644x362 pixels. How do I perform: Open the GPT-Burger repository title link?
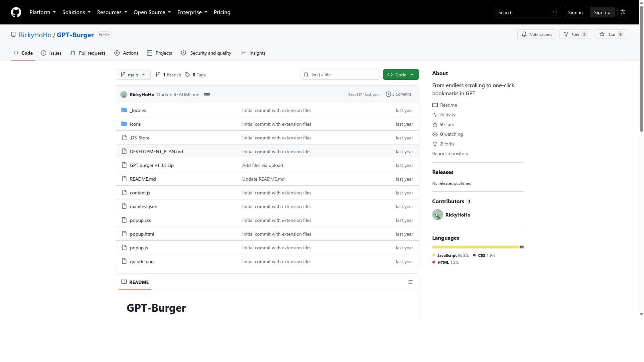[75, 35]
